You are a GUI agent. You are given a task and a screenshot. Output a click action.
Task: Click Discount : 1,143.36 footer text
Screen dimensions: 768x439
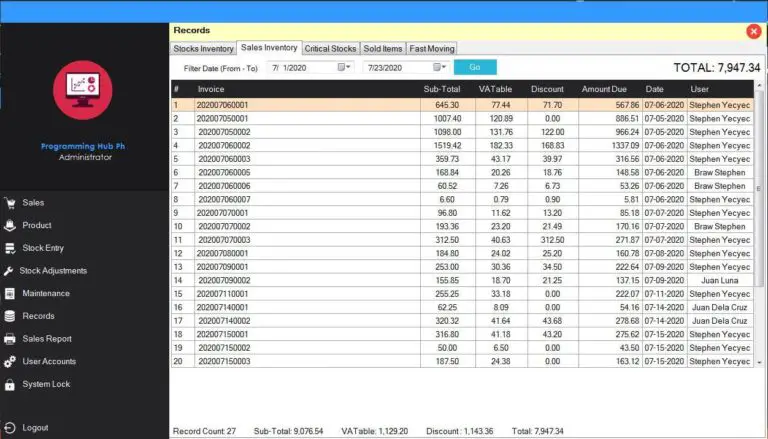click(459, 431)
